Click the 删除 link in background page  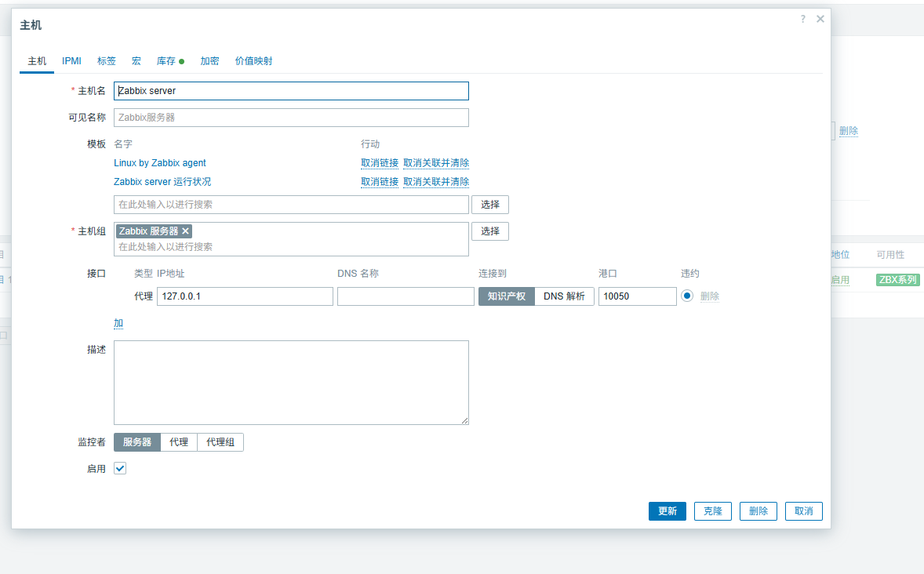[x=849, y=131]
